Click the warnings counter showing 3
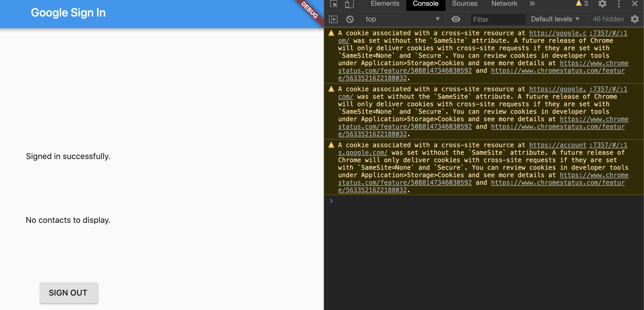Viewport: 644px width, 310px height. [581, 4]
